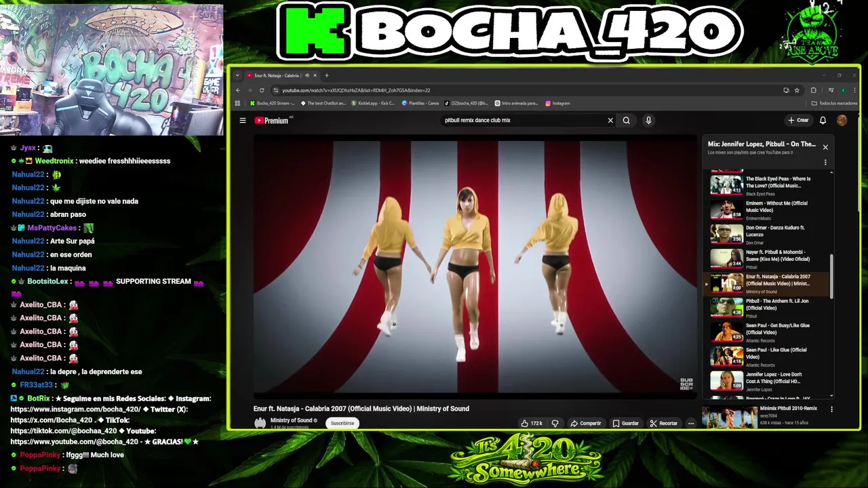This screenshot has width=868, height=488.
Task: Close the mix playlist panel
Action: pos(825,147)
